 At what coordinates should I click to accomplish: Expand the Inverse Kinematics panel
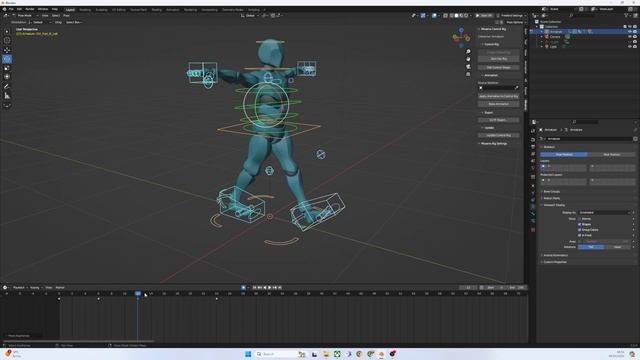coord(555,255)
